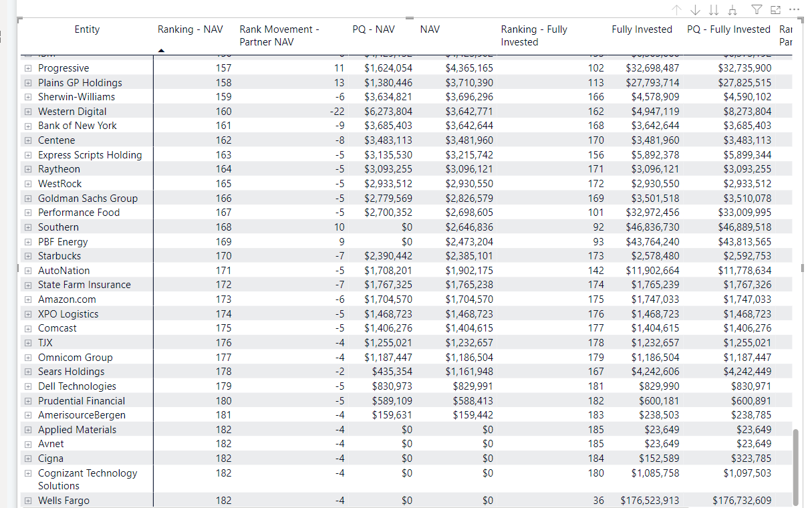812x508 pixels.
Task: Click the PQ - NAV column header
Action: [x=374, y=29]
